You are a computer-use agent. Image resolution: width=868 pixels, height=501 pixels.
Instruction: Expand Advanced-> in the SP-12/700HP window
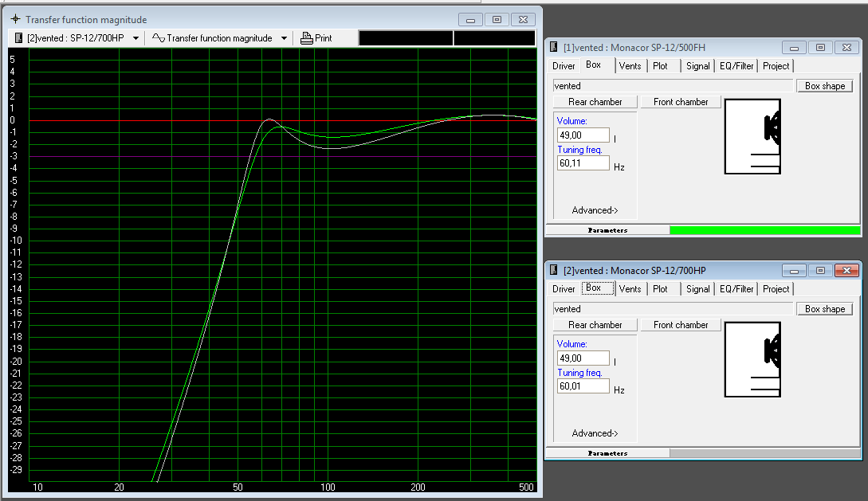(595, 433)
